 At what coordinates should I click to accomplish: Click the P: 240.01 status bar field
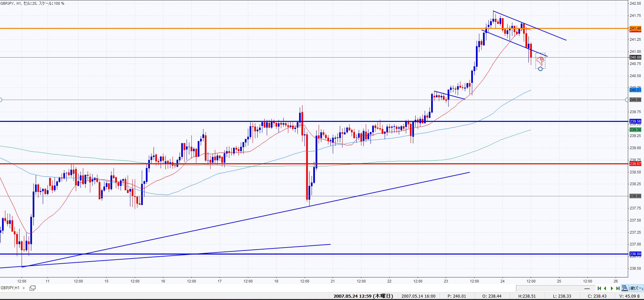point(457,296)
